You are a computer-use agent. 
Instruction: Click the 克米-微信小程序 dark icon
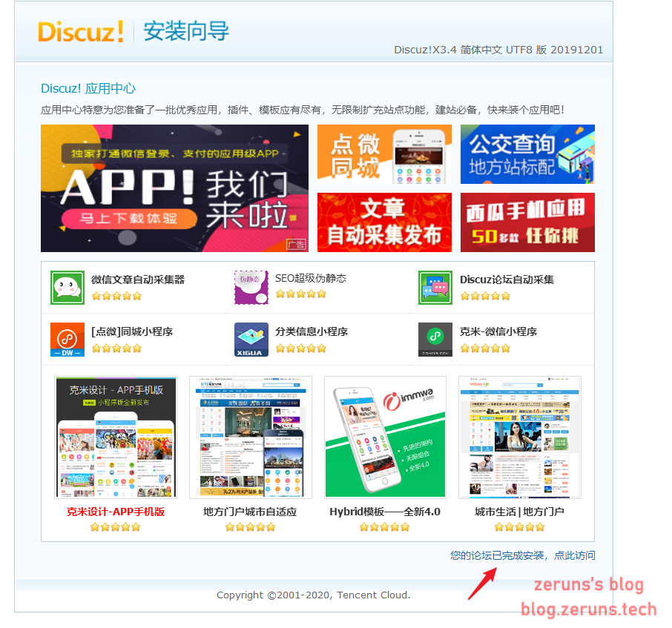435,340
